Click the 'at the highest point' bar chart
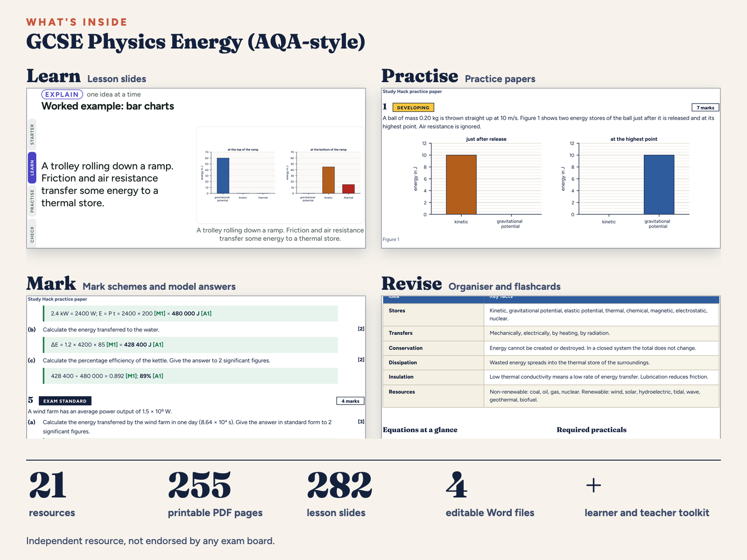 tap(626, 182)
